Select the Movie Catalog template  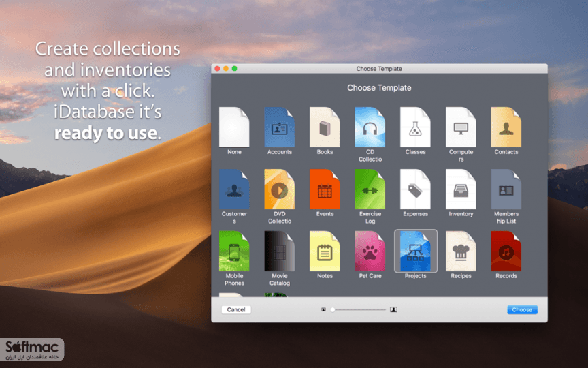(280, 251)
